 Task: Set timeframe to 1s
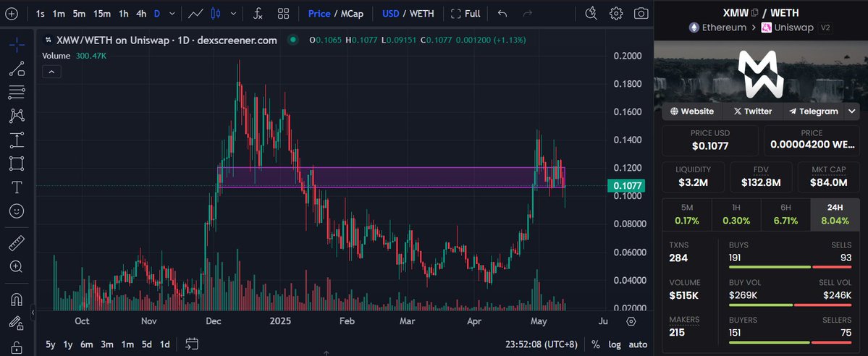tap(41, 14)
